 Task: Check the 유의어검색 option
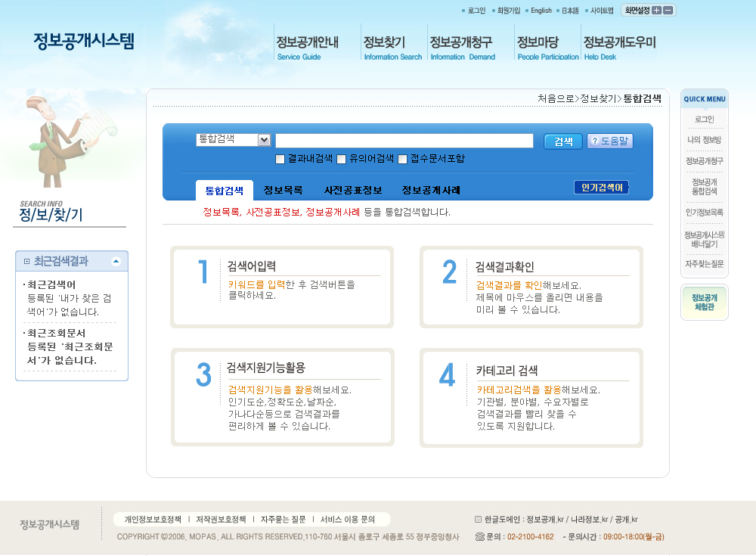pos(342,159)
